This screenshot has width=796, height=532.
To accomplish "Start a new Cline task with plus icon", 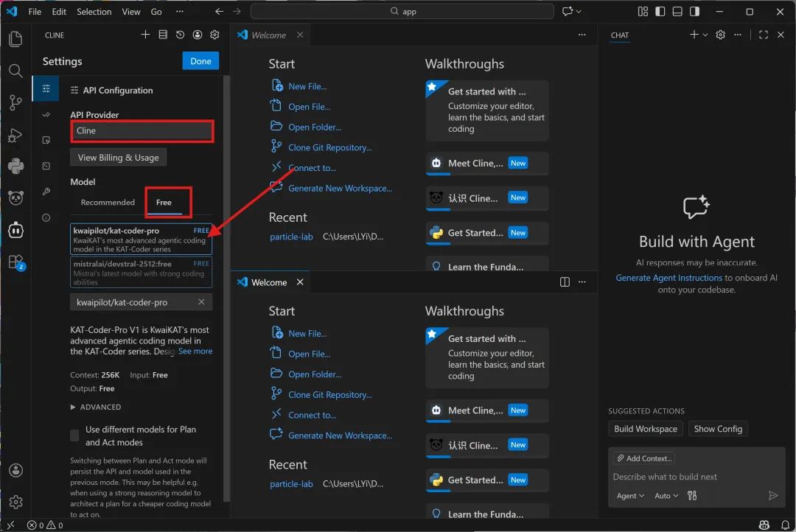I will pyautogui.click(x=145, y=35).
